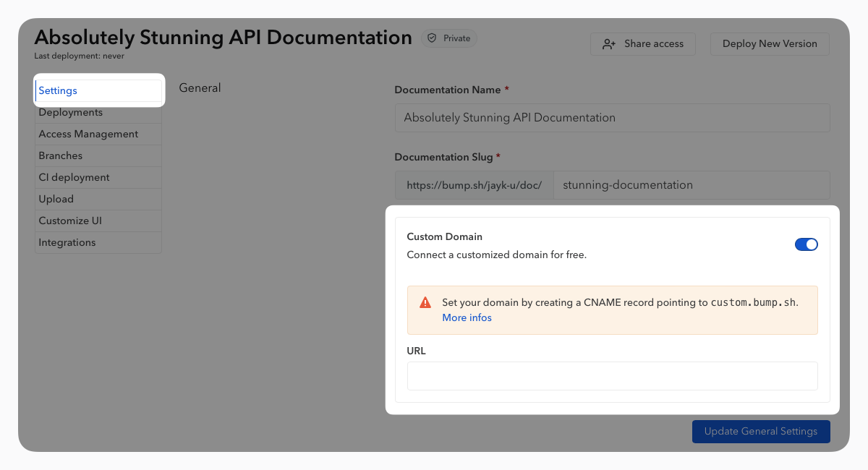Click the shield icon in Private badge
The image size is (868, 470).
click(432, 38)
